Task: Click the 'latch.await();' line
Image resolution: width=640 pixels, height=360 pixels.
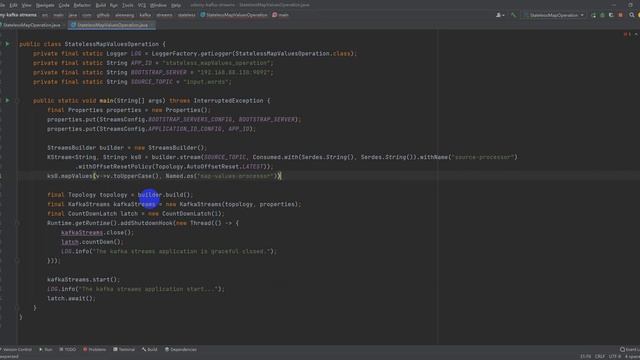Action: pyautogui.click(x=71, y=298)
